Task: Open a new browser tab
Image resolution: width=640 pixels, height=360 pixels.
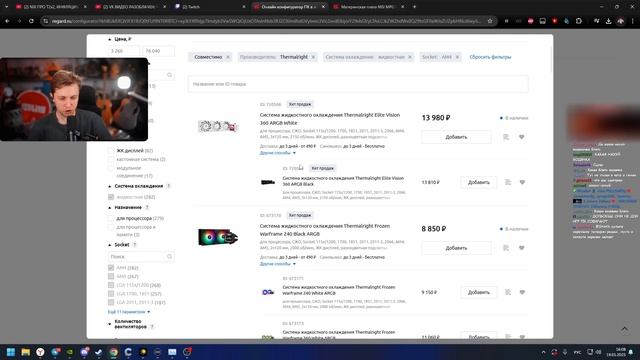Action: pos(414,7)
